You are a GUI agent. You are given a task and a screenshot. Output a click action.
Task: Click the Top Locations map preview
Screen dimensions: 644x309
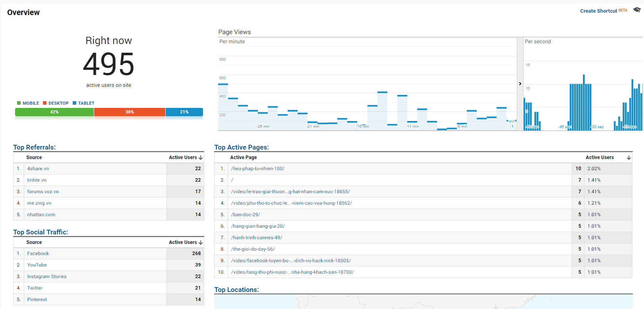point(424,302)
